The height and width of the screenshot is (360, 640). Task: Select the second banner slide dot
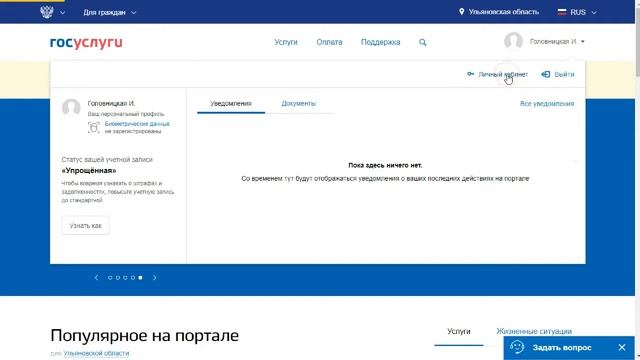(118, 278)
